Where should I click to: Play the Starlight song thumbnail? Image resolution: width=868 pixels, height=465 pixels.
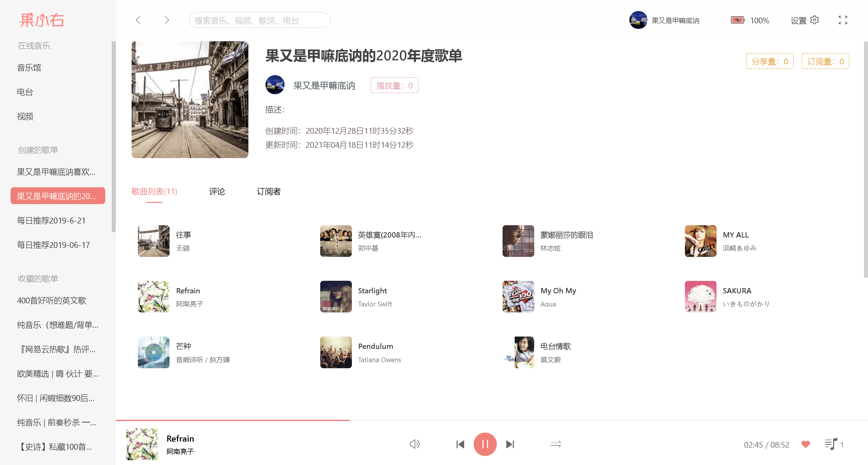tap(336, 297)
